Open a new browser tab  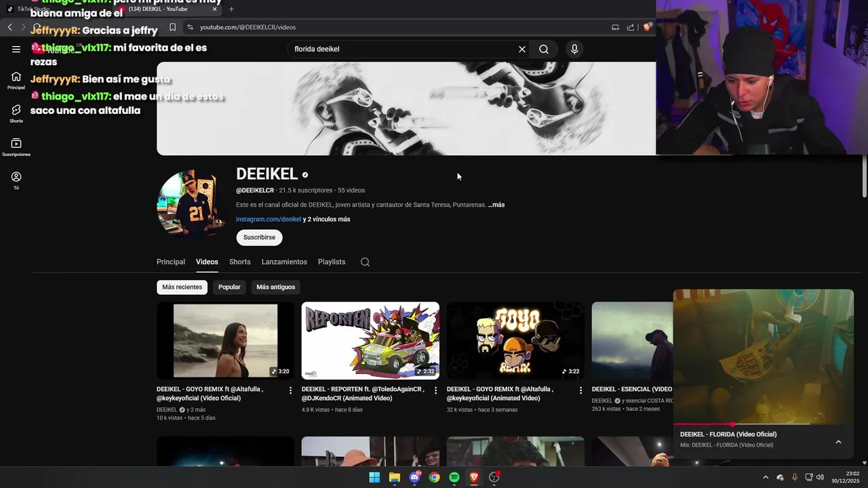point(231,9)
